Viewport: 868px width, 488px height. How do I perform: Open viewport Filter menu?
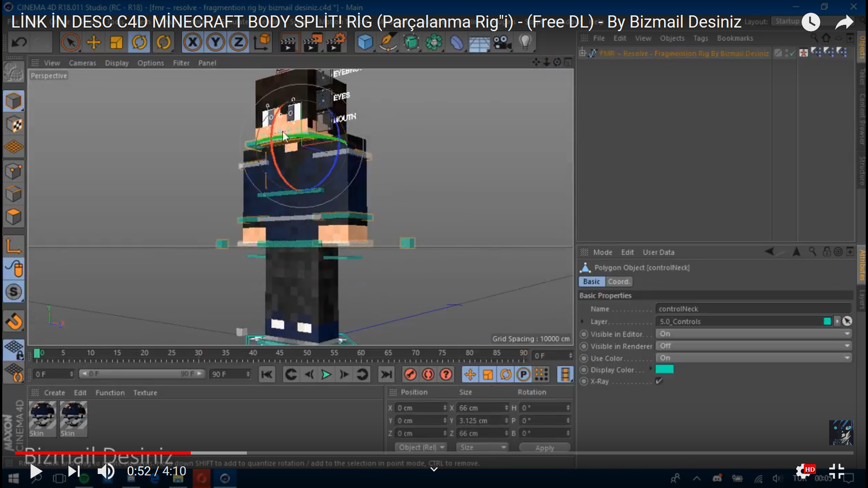click(181, 63)
